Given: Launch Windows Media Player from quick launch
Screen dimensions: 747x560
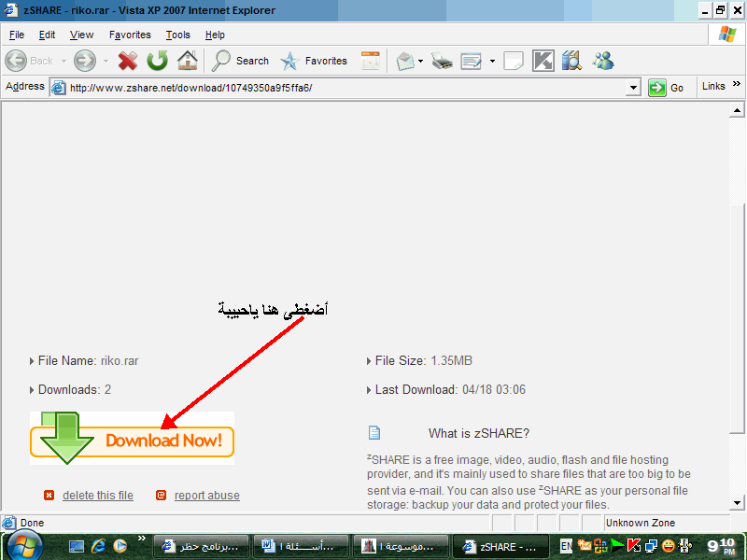Looking at the screenshot, I should point(120,546).
